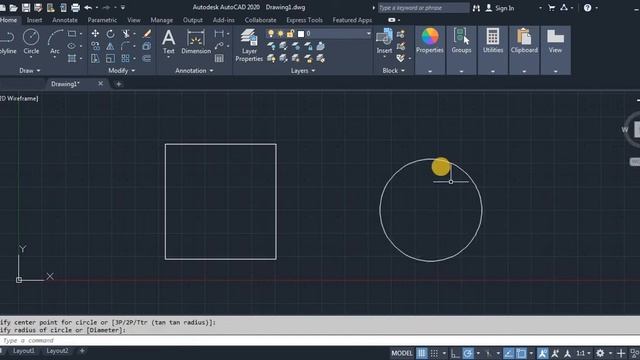The height and width of the screenshot is (360, 640).
Task: Select the Rectangular Array tool
Action: click(126, 58)
